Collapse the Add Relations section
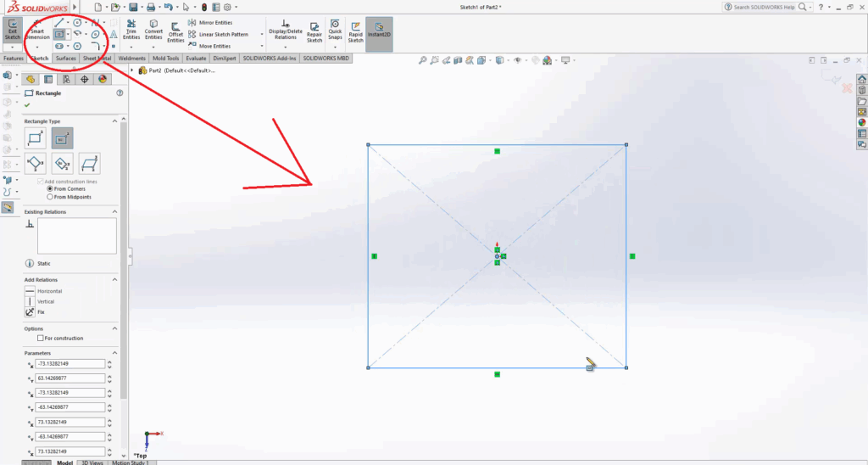The image size is (868, 465). click(115, 280)
